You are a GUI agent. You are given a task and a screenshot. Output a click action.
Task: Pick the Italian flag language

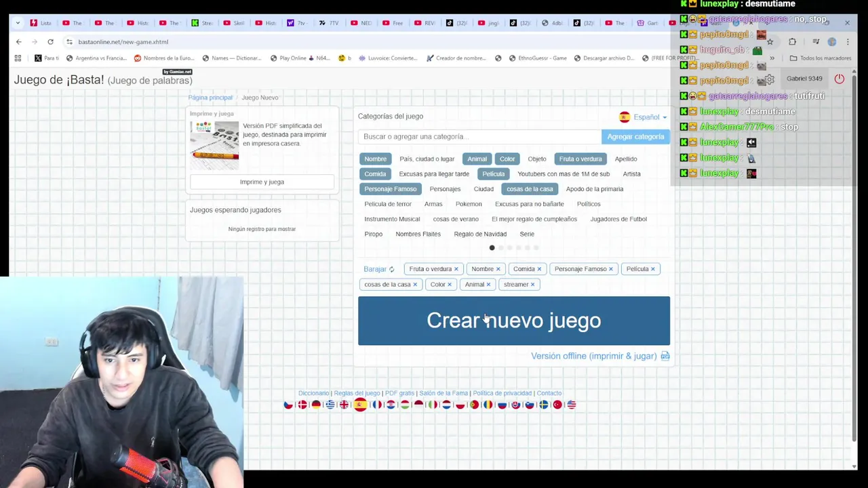click(433, 405)
